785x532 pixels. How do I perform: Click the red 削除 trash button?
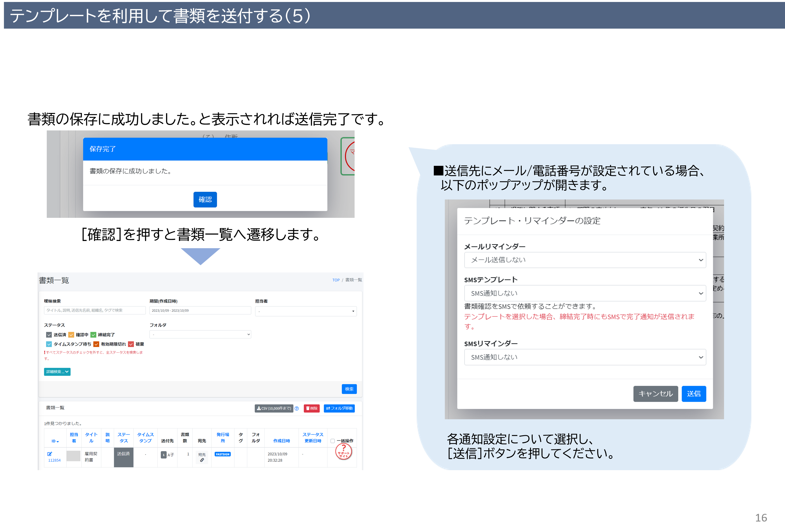click(311, 408)
